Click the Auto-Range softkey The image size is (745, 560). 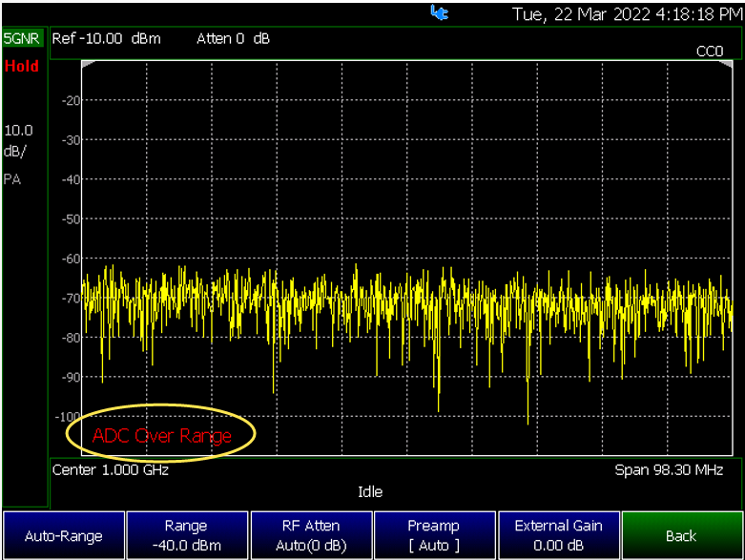[64, 535]
